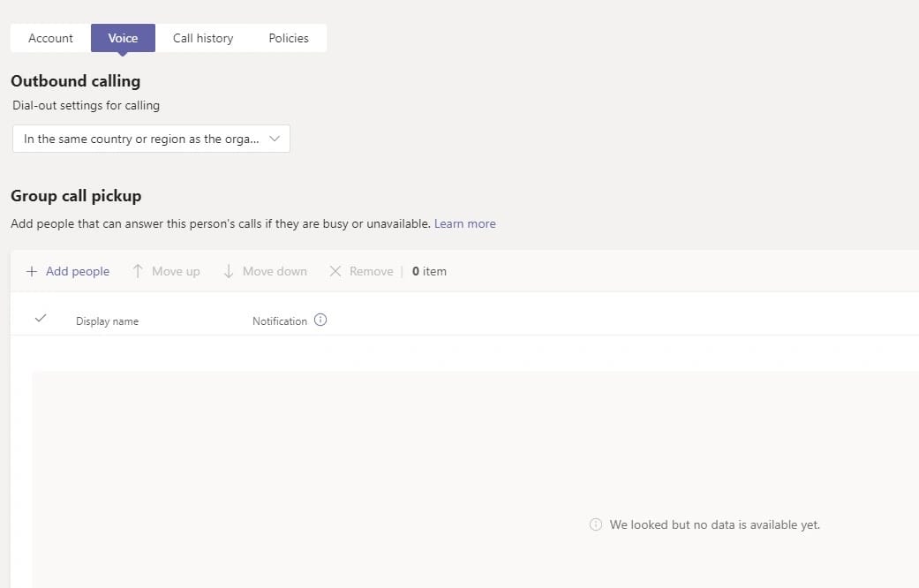The width and height of the screenshot is (919, 588).
Task: Select the Voice tab
Action: point(123,38)
